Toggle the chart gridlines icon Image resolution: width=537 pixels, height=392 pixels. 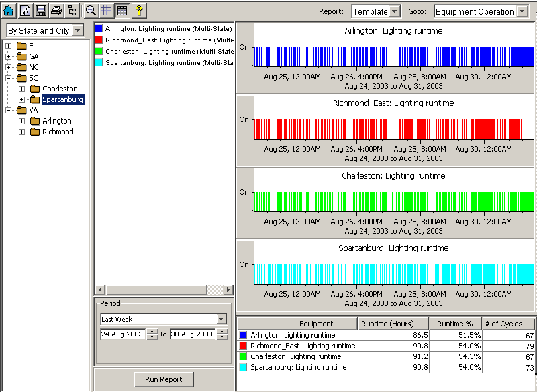click(x=106, y=11)
